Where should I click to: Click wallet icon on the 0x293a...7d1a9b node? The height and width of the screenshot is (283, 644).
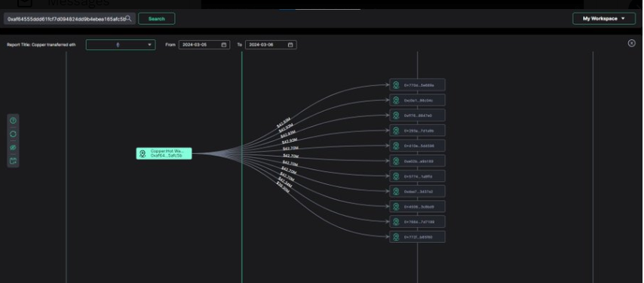396,131
